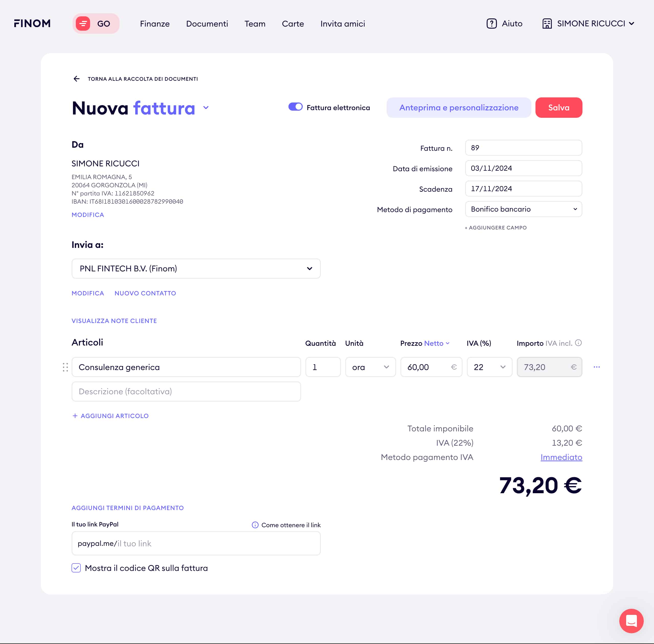Uncheck Mostra il codice QR sulla fattura

coord(76,568)
